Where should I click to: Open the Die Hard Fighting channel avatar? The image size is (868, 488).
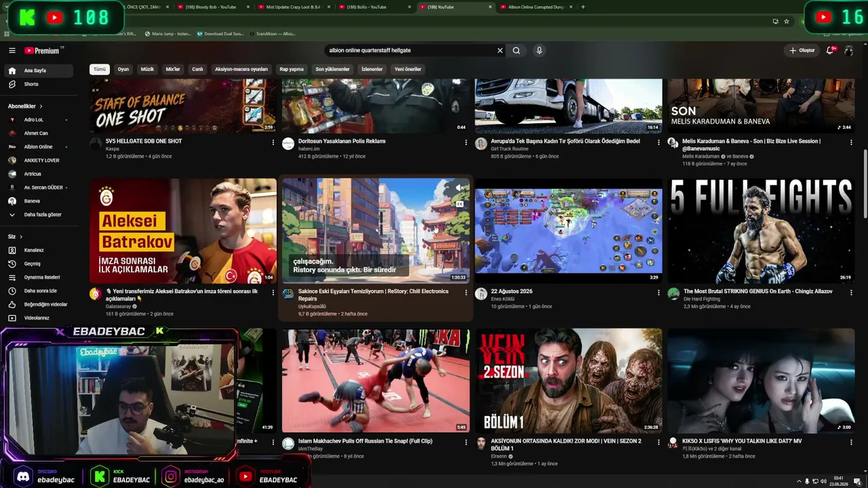tap(673, 293)
